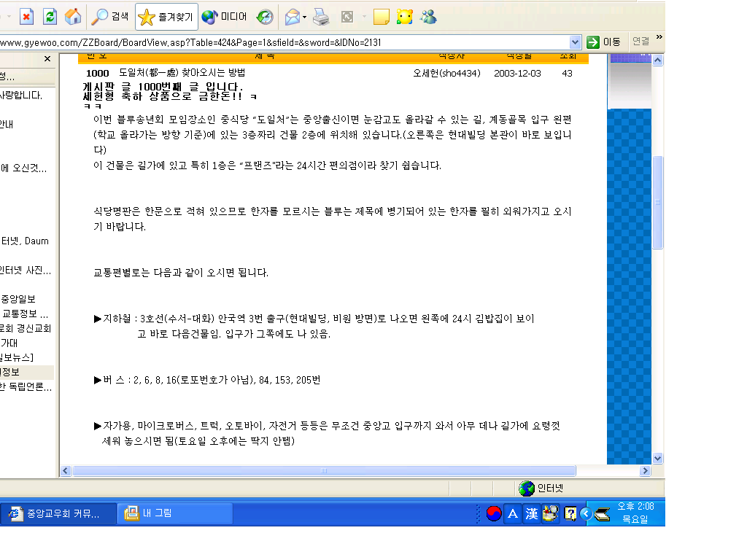The width and height of the screenshot is (747, 560).
Task: Click the yellow note toolbar icon
Action: coord(381,16)
